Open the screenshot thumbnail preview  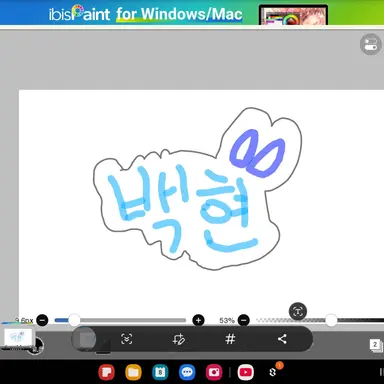pos(19,338)
